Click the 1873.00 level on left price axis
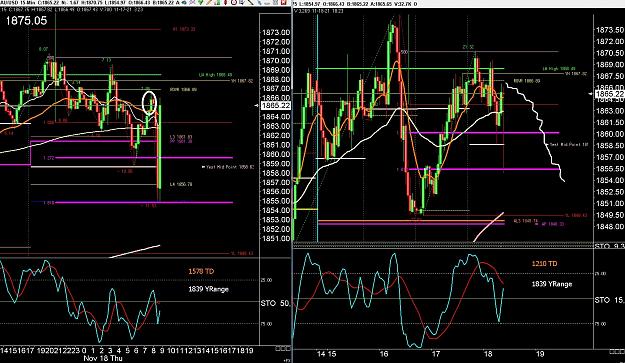 276,32
